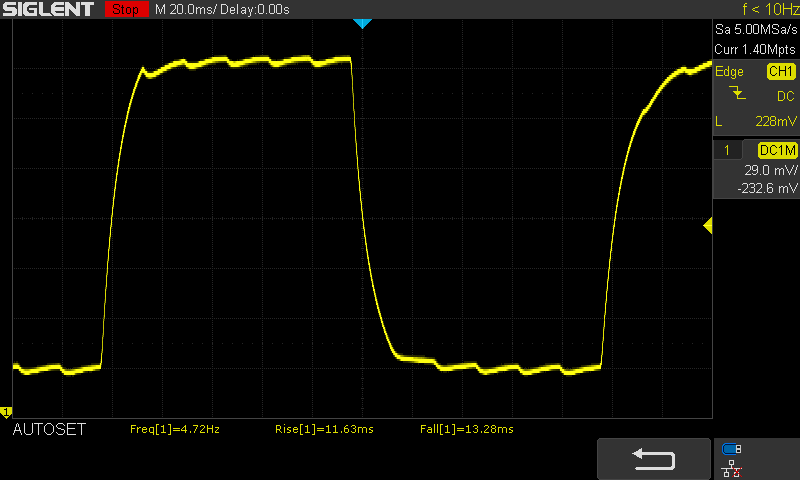
Task: Click the network connection status icon
Action: tap(732, 468)
